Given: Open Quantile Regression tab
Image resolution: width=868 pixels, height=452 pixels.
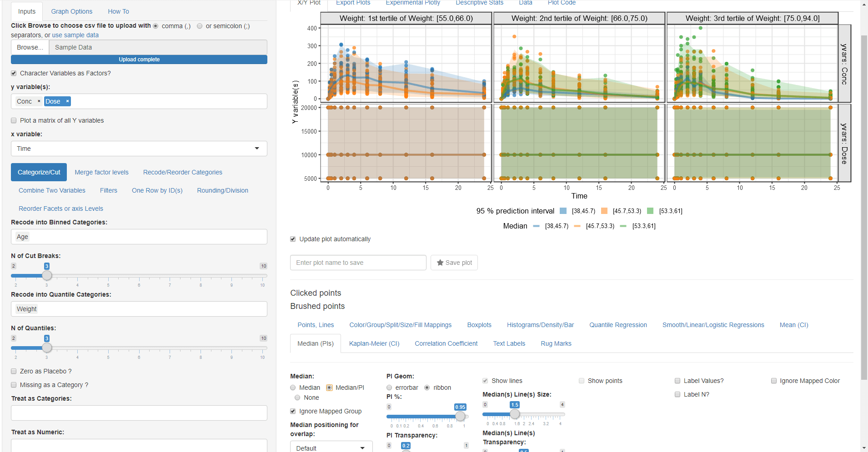Looking at the screenshot, I should pos(618,325).
